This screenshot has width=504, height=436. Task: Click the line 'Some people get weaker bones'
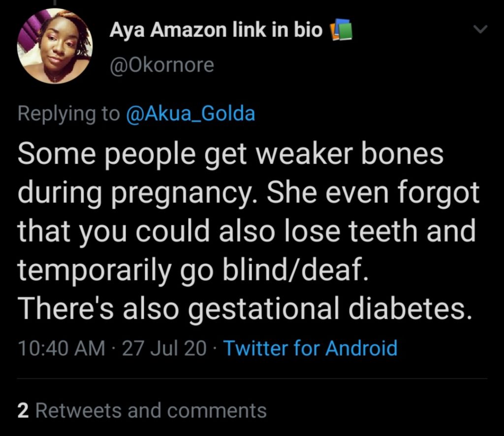click(x=230, y=155)
